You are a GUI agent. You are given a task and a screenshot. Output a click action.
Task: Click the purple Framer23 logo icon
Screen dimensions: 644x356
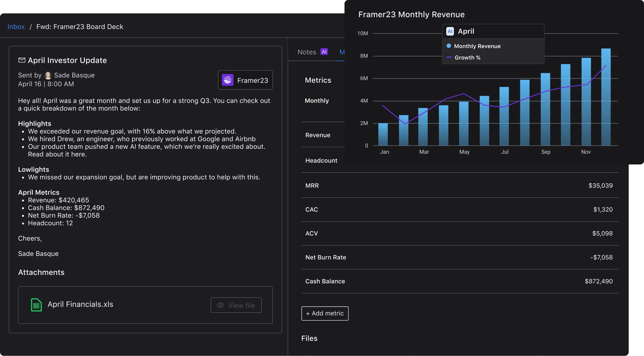227,80
